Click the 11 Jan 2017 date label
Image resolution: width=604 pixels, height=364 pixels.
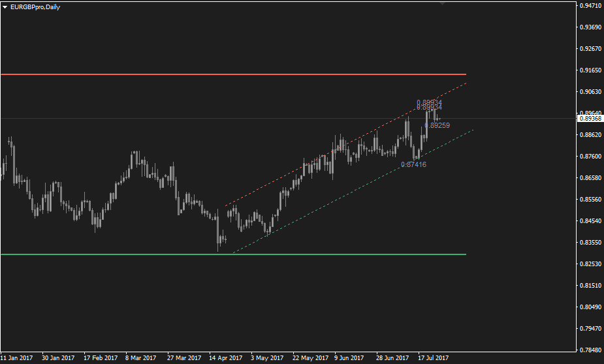click(16, 358)
